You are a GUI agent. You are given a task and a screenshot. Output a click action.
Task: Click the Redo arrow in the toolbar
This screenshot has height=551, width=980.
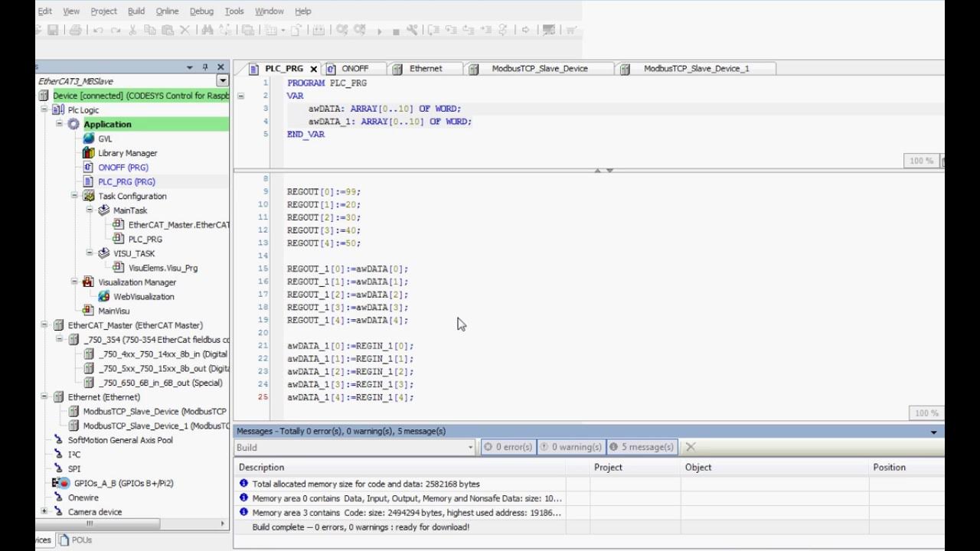click(116, 30)
